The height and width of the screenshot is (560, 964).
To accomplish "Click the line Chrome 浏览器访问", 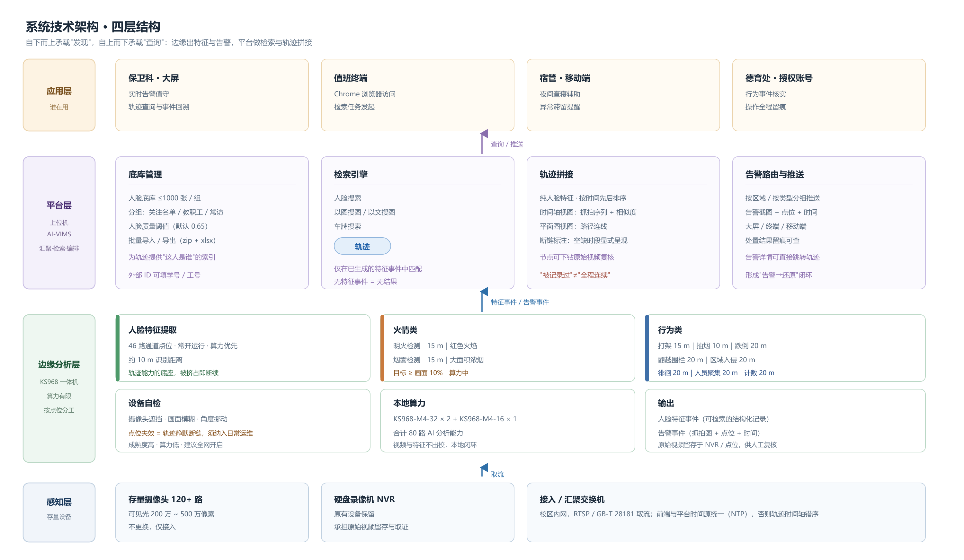I will 364,94.
